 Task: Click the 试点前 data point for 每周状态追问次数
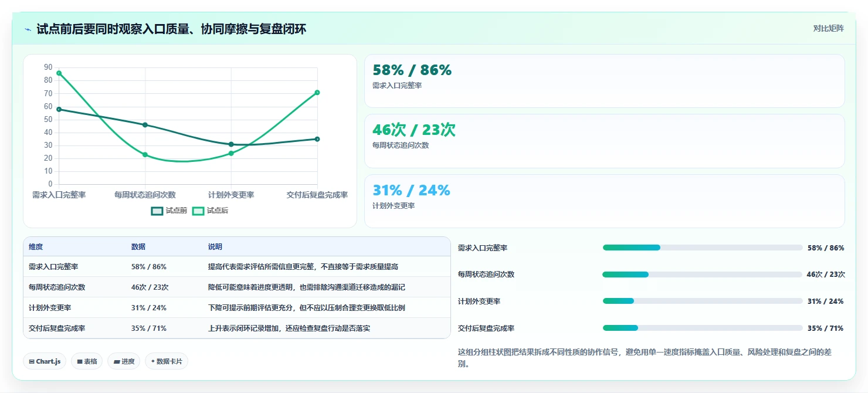pyautogui.click(x=145, y=125)
